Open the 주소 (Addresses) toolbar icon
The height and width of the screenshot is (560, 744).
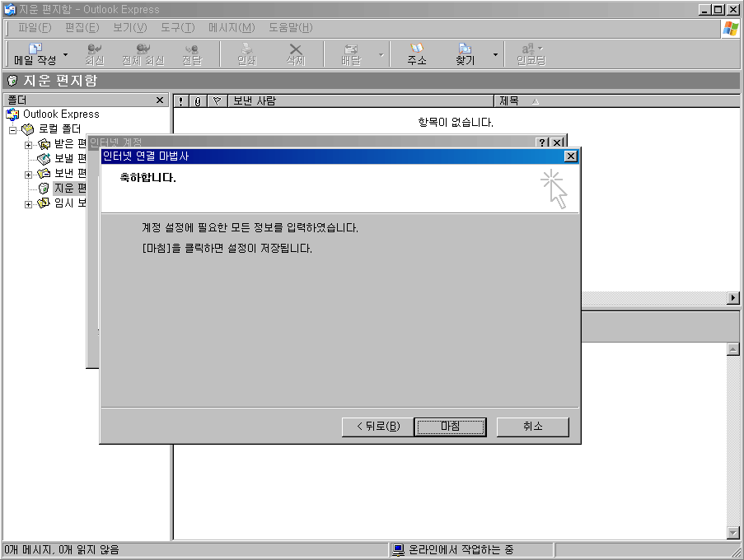[417, 54]
